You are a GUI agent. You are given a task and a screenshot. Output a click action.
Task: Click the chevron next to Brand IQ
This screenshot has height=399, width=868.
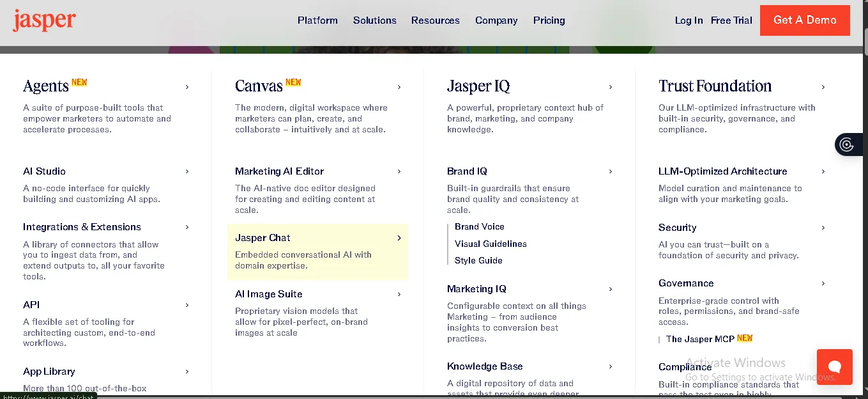611,171
